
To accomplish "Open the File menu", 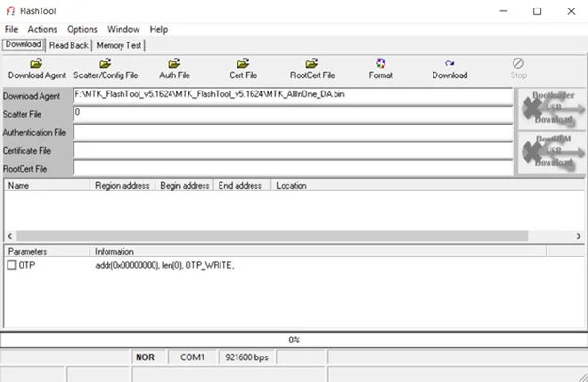I will click(11, 29).
